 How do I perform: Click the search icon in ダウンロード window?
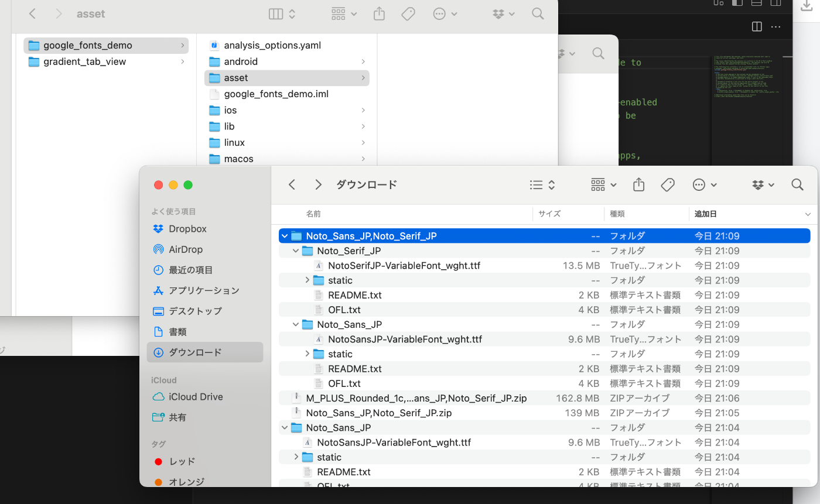coord(797,185)
